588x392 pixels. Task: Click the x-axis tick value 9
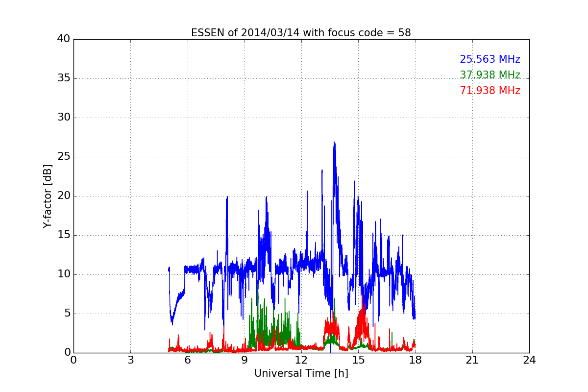[x=245, y=360]
